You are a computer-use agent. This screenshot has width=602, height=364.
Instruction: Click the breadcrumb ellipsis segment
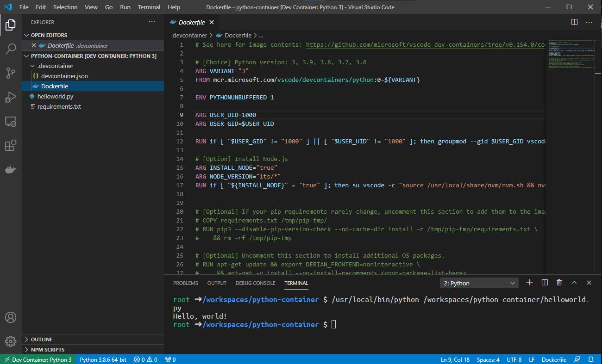(x=261, y=35)
